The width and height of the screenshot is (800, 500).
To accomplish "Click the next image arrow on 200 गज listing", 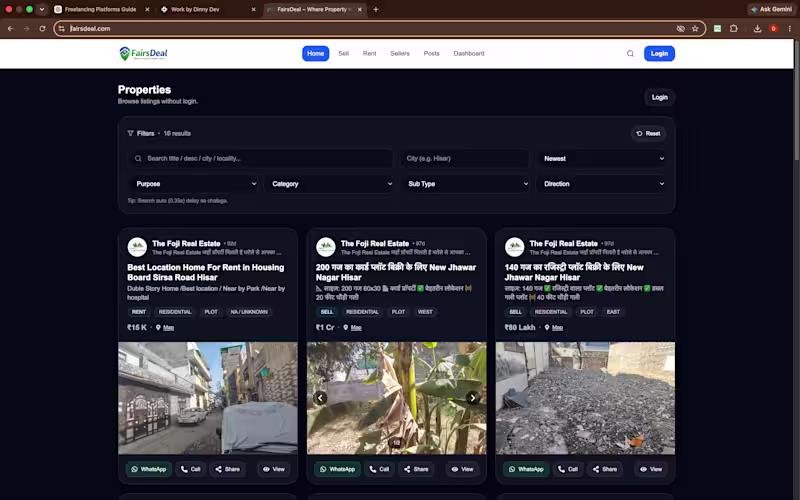I will [x=472, y=397].
